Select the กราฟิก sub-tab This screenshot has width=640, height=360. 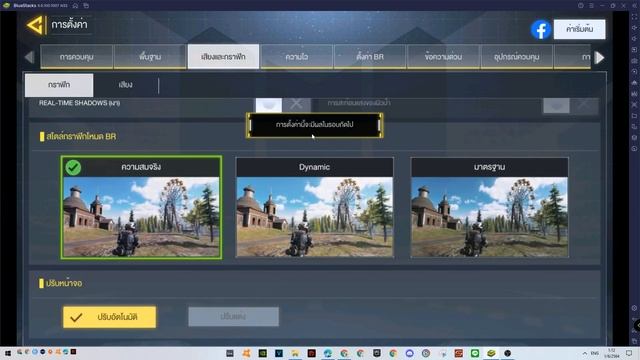59,85
